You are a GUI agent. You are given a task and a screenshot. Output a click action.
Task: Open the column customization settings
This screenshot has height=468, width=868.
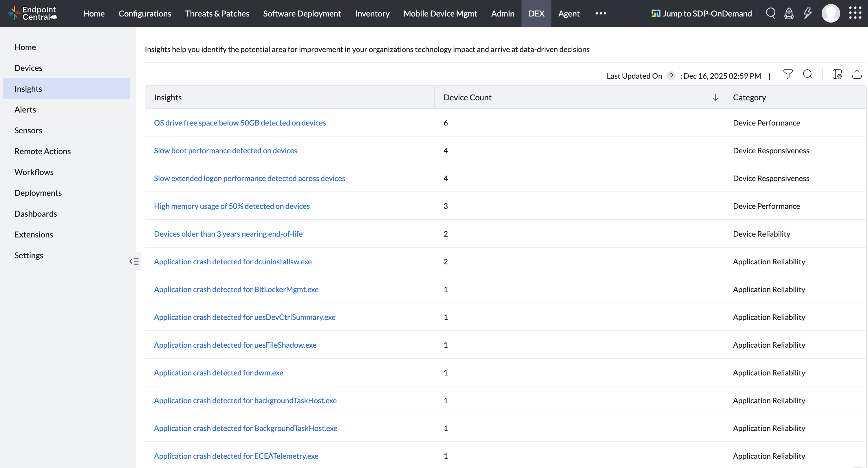(x=837, y=74)
